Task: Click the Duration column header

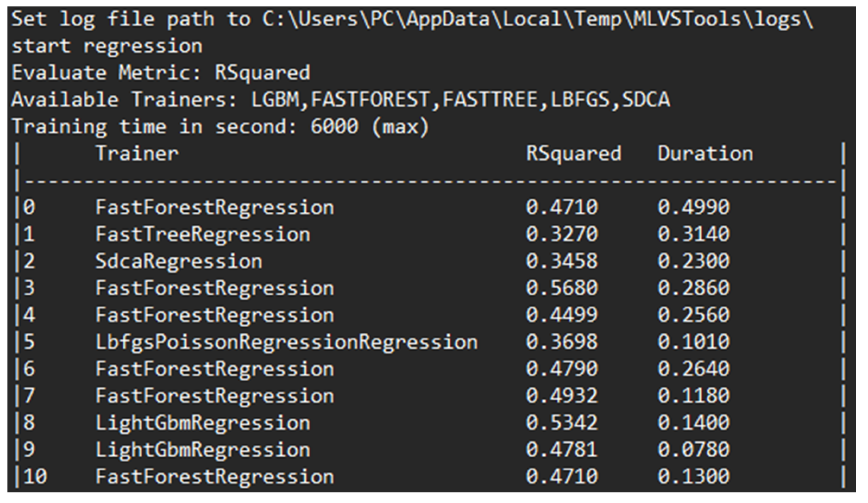Action: (705, 154)
